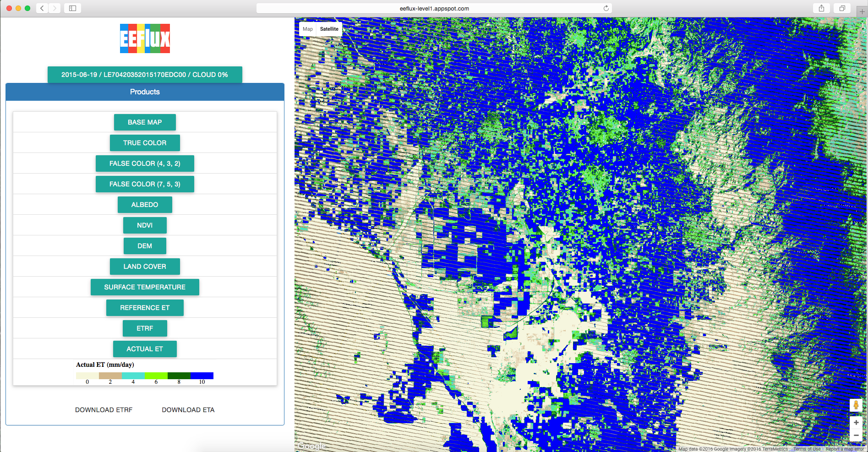Click the light green 6 legend swatch
The height and width of the screenshot is (452, 868).
click(x=156, y=376)
